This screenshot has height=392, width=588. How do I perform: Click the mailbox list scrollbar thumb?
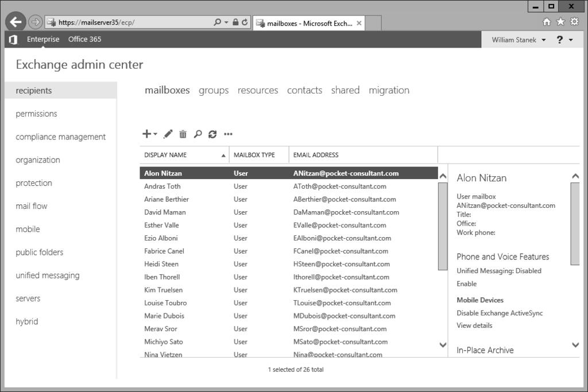point(443,226)
